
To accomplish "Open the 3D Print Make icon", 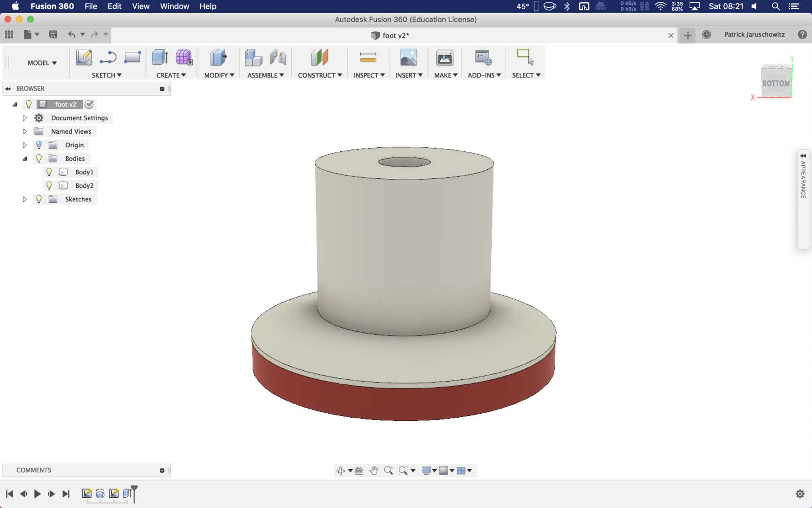I will 444,58.
